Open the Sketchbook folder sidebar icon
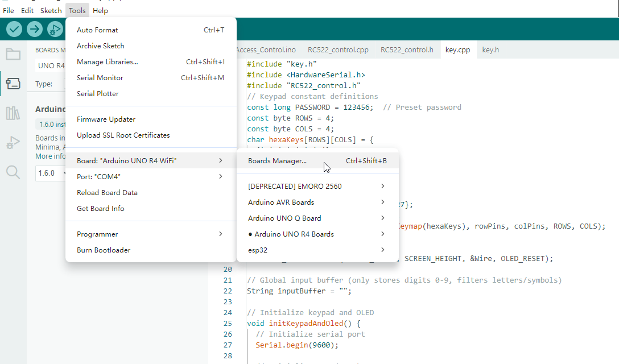619x364 pixels. coord(13,54)
